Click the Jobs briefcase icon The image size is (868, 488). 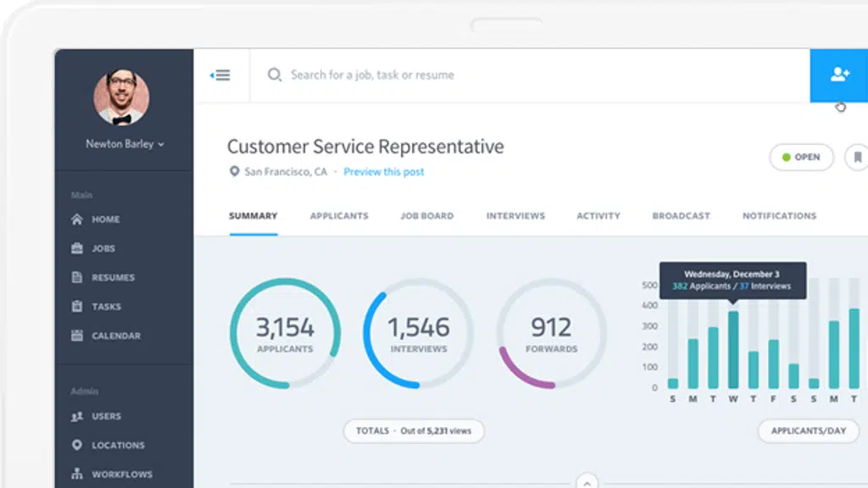tap(77, 248)
